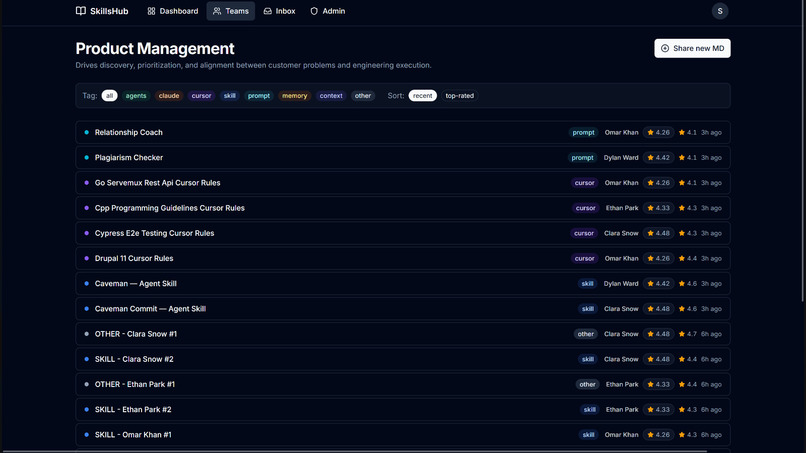The width and height of the screenshot is (806, 453).
Task: Click the Dashboard grid icon
Action: click(x=151, y=11)
